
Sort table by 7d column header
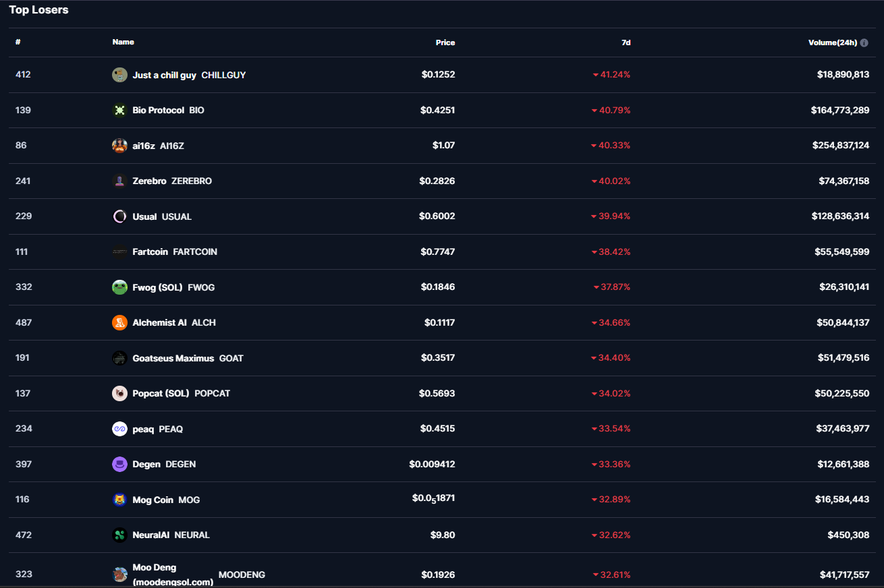pos(626,42)
